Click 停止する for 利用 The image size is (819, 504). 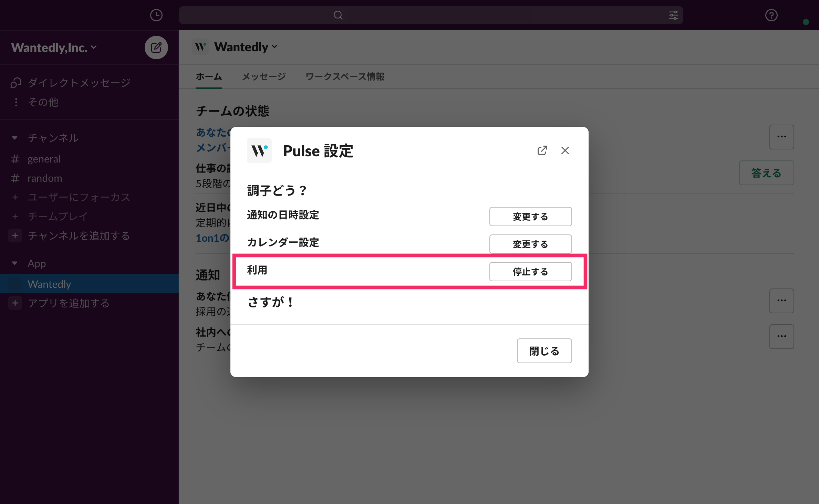(x=530, y=272)
